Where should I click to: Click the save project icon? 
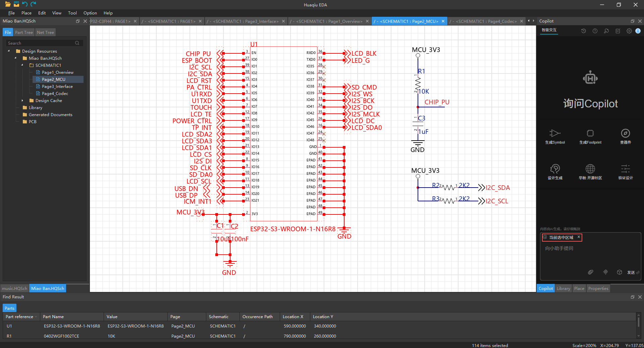click(x=16, y=4)
